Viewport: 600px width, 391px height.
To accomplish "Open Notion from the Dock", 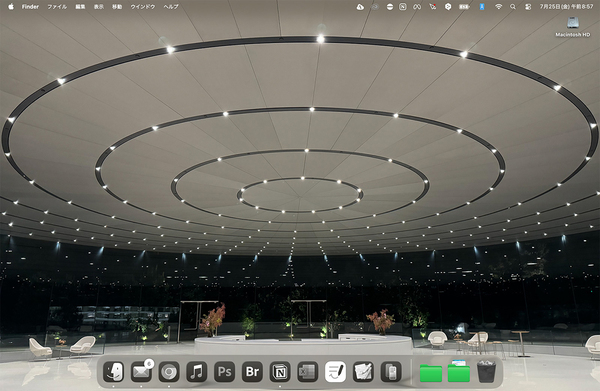I will click(x=280, y=371).
